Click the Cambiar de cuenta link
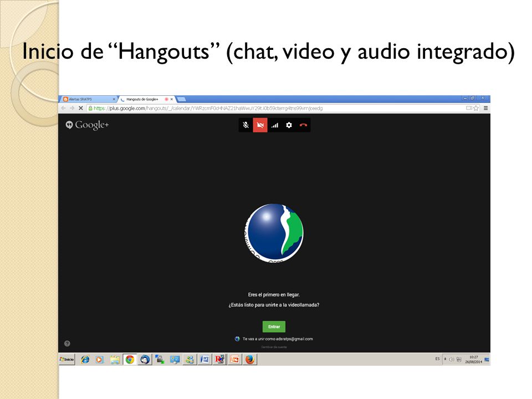532x399 pixels. click(x=274, y=347)
